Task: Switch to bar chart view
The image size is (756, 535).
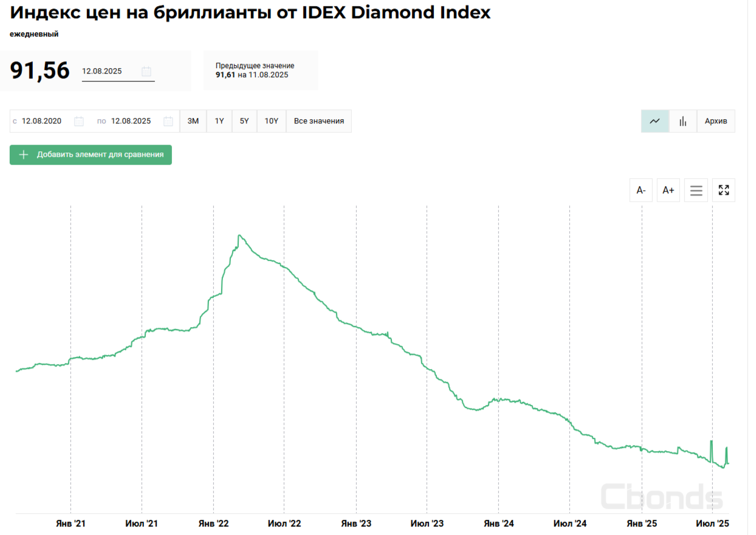Action: coord(683,121)
